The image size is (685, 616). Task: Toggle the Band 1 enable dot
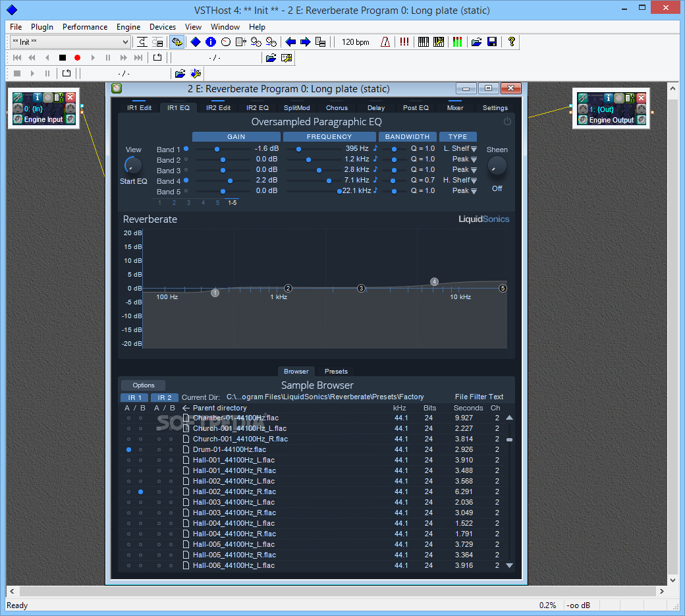pos(186,149)
